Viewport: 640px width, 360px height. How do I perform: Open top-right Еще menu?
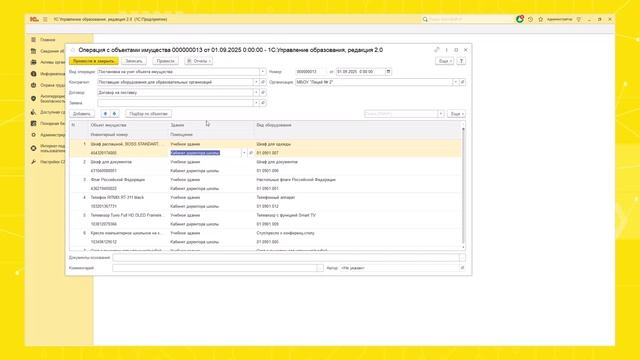point(444,61)
